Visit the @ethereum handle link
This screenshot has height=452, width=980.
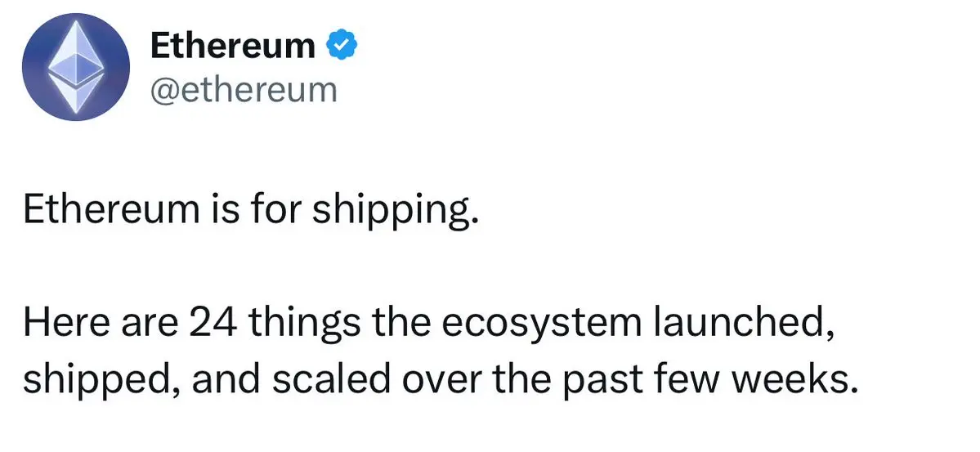pos(244,91)
